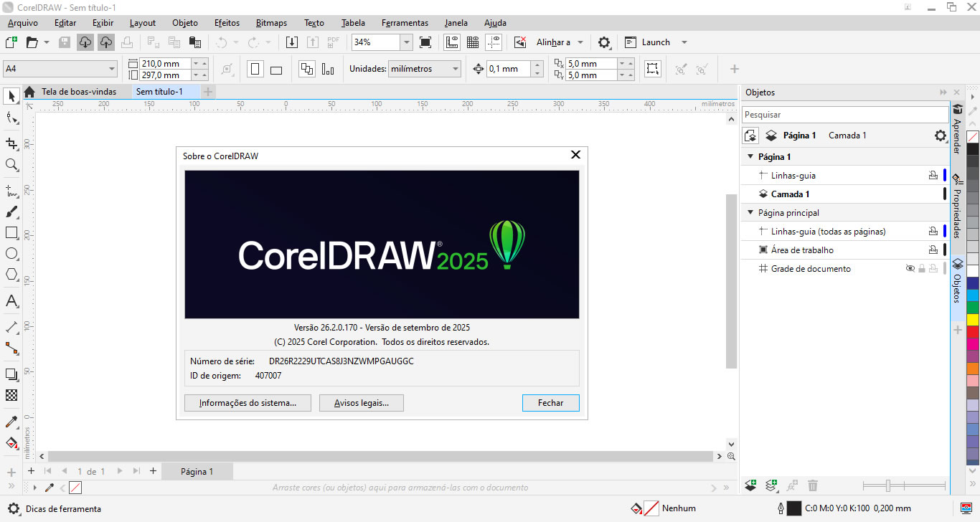Open the Efeitos menu
980x522 pixels.
227,23
